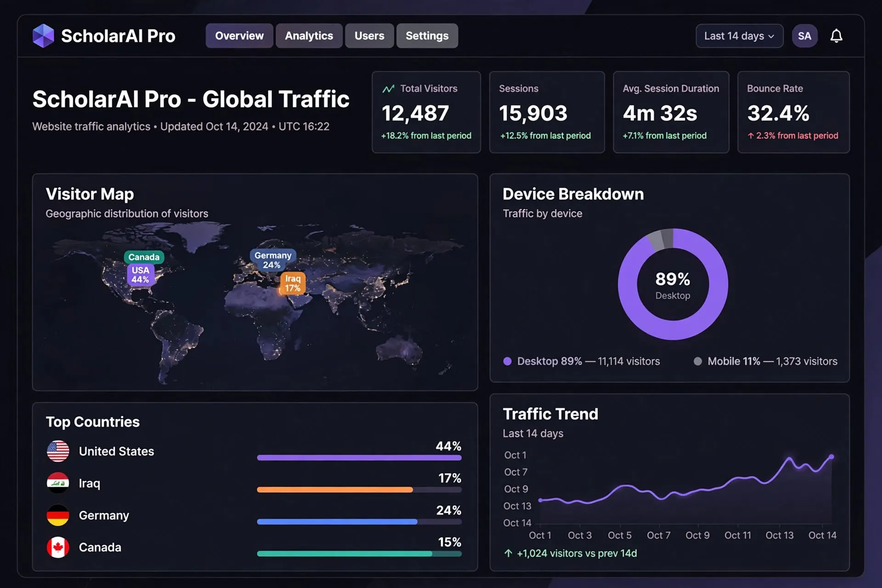Click the Oct 11 label on the chart axis
The image size is (882, 588).
tap(738, 535)
